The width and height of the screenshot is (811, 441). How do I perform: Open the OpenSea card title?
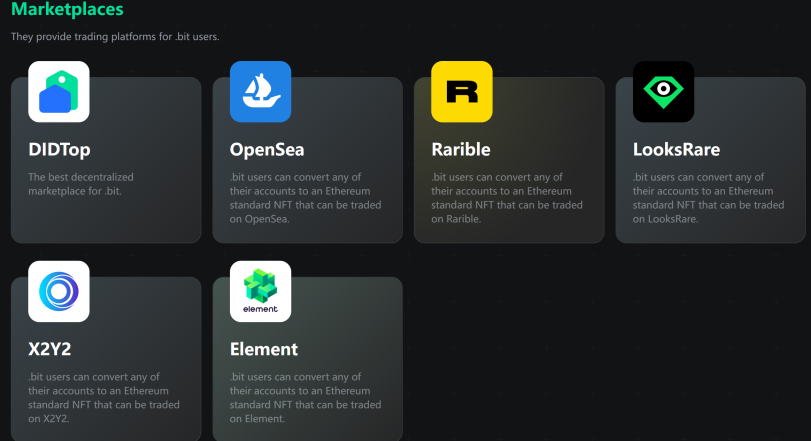pos(267,150)
